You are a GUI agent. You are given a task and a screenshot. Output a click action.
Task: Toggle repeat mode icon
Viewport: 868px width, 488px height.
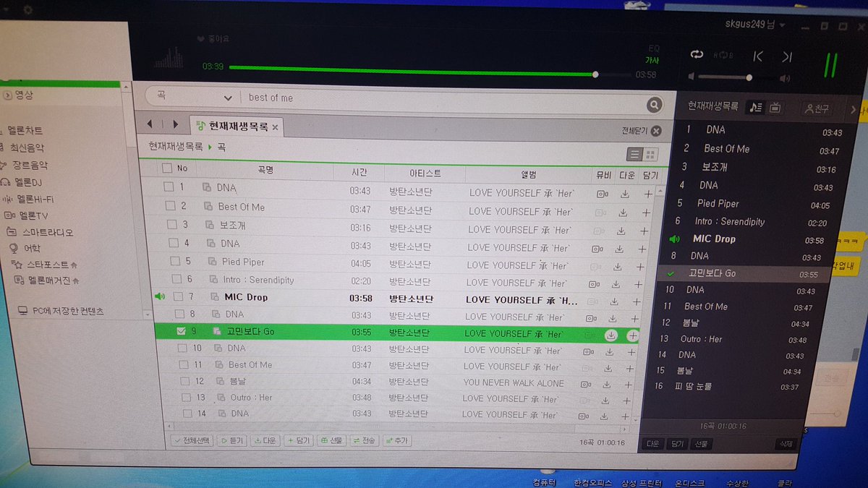pyautogui.click(x=697, y=55)
